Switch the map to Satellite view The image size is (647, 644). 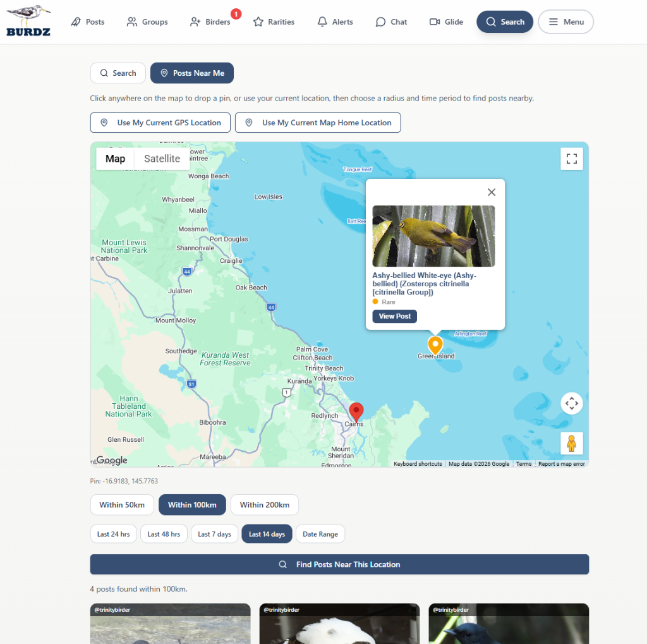click(162, 159)
